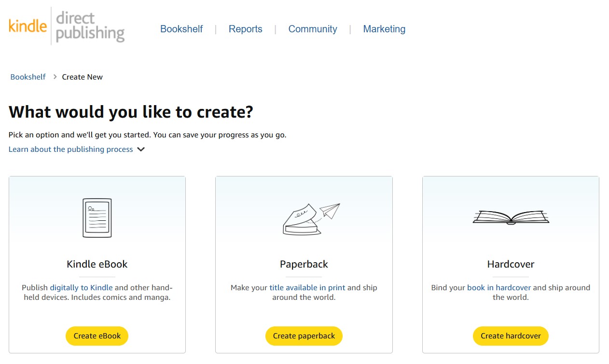Click the breadcrumb arrow separator icon

(55, 77)
